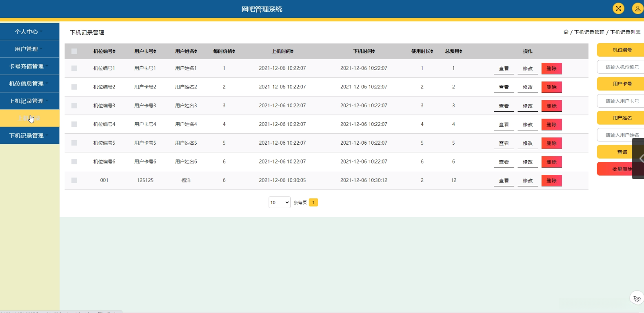Check the row for 机位编号1
This screenshot has height=313, width=644.
click(x=74, y=68)
